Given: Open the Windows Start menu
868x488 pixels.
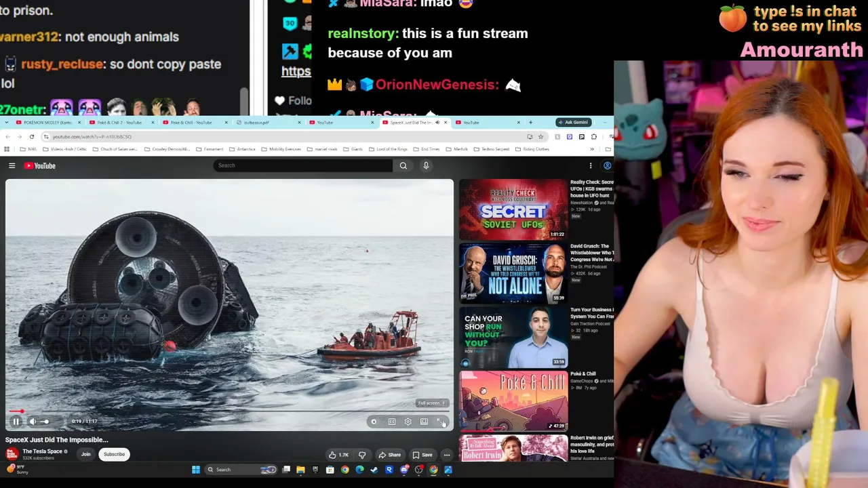Looking at the screenshot, I should click(x=196, y=470).
